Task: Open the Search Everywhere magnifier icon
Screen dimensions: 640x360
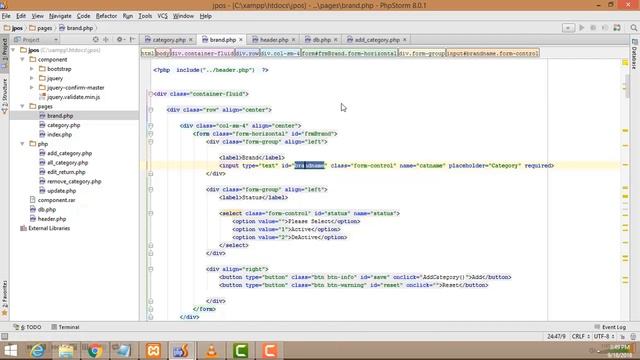Action: [633, 28]
